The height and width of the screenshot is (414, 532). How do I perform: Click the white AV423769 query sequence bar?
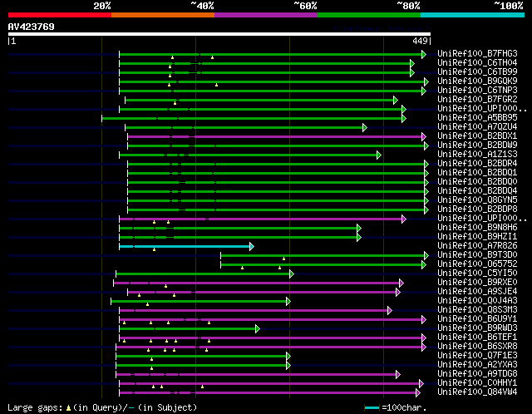coord(219,34)
